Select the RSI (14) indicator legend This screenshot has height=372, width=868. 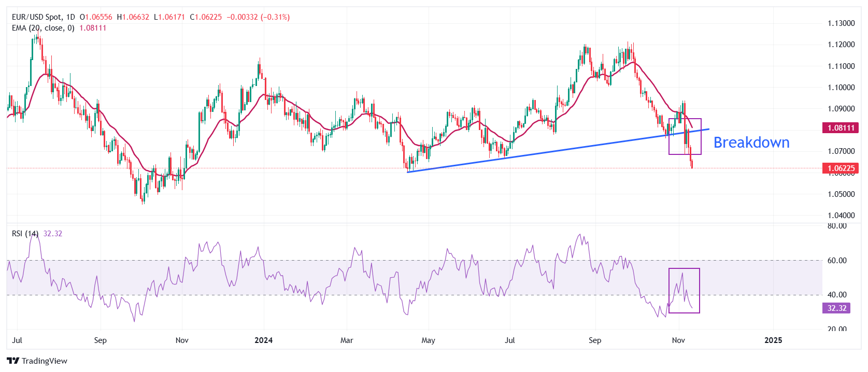[x=25, y=234]
